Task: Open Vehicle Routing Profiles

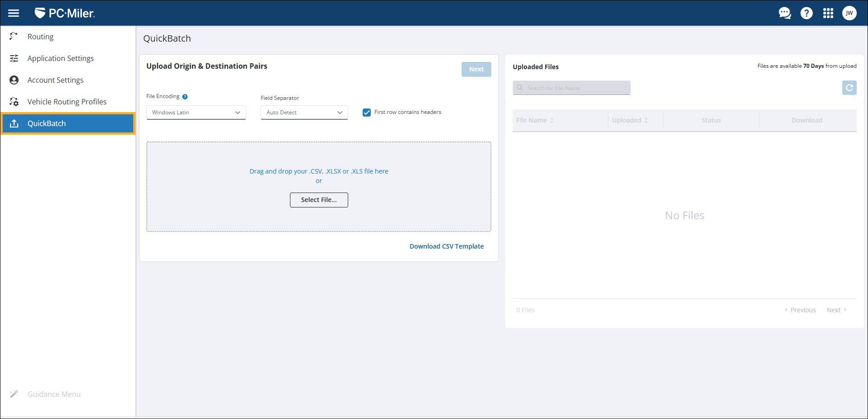Action: point(66,101)
